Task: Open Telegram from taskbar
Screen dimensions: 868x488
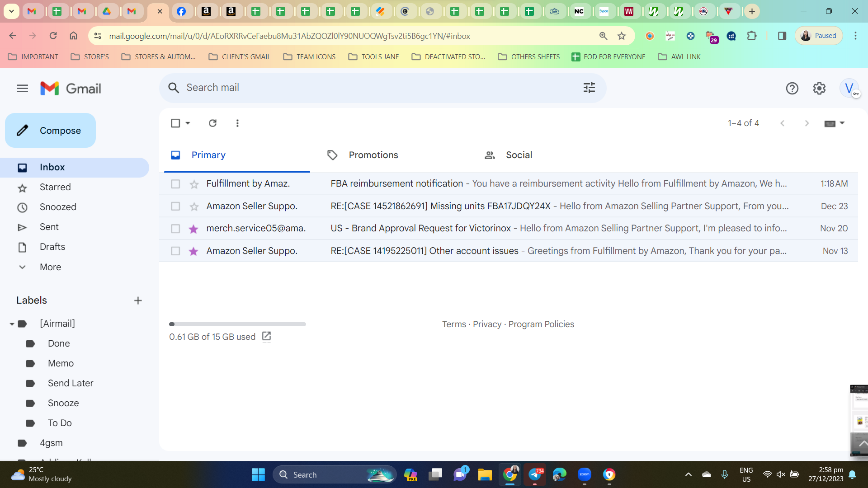Action: click(535, 474)
